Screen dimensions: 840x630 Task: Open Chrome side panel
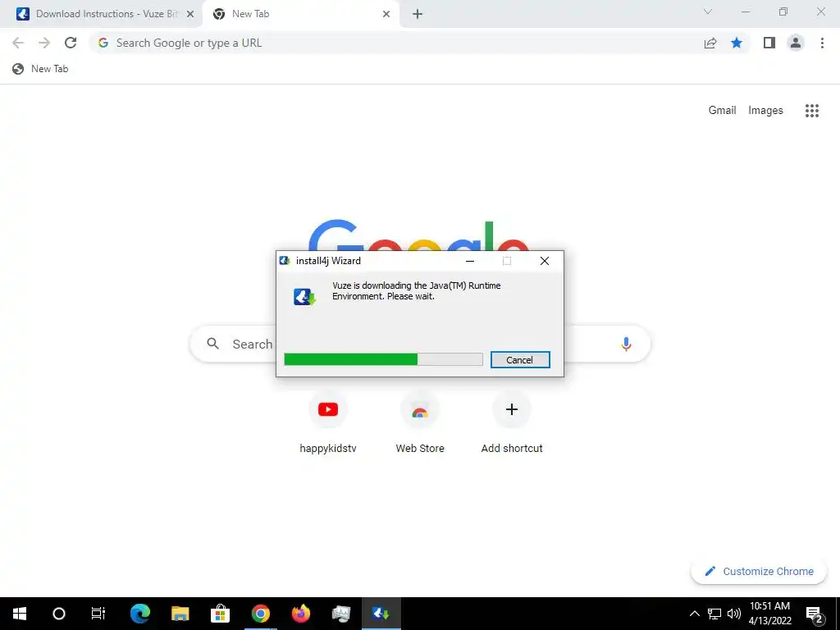tap(769, 43)
